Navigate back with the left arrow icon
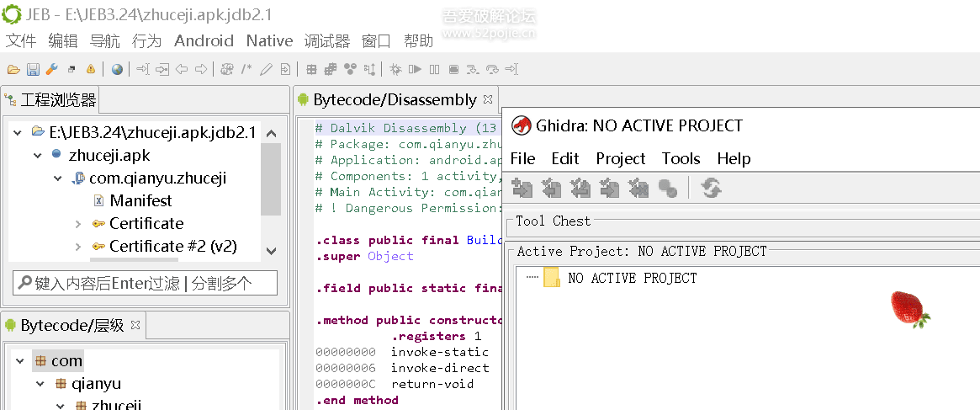The height and width of the screenshot is (410, 980). click(182, 70)
